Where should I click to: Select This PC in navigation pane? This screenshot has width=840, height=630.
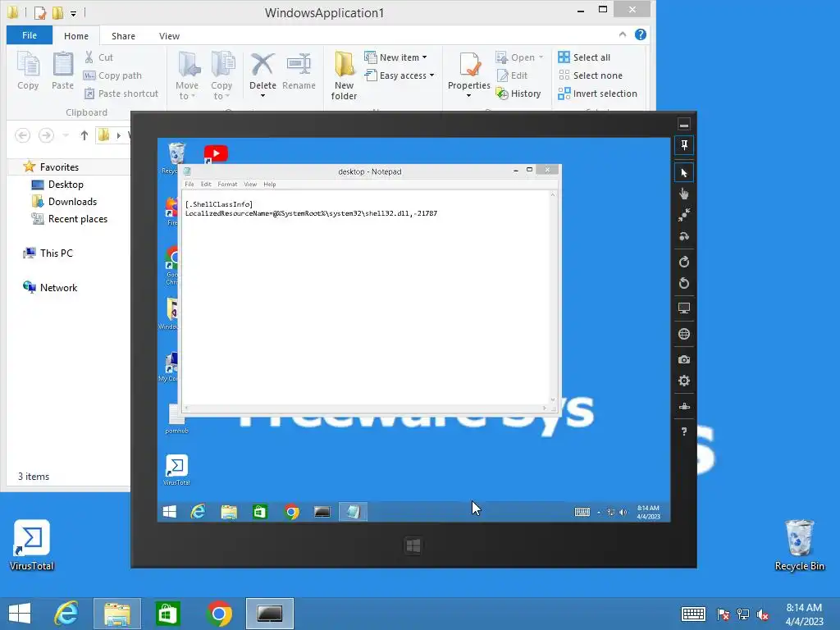pos(48,253)
